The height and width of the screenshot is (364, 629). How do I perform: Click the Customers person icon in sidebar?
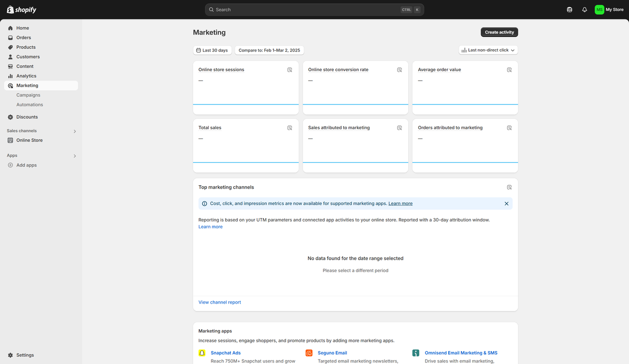coord(10,57)
